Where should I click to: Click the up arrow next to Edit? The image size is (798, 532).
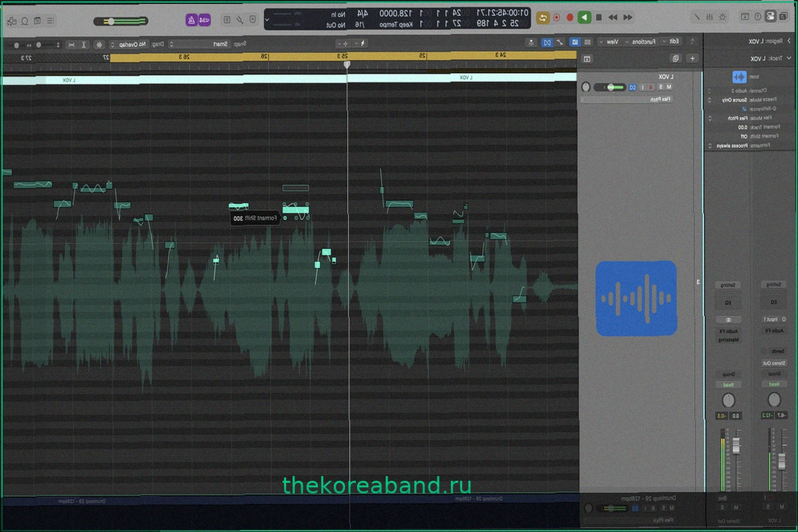pyautogui.click(x=692, y=41)
